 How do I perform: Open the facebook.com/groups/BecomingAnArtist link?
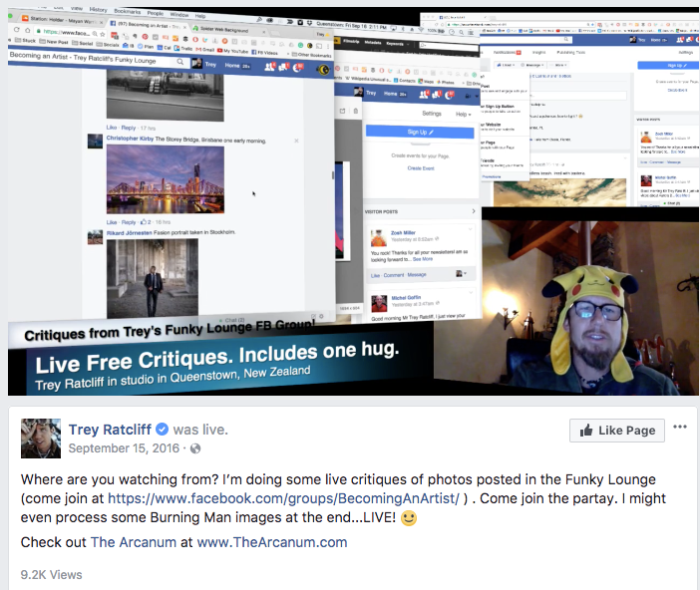(283, 498)
